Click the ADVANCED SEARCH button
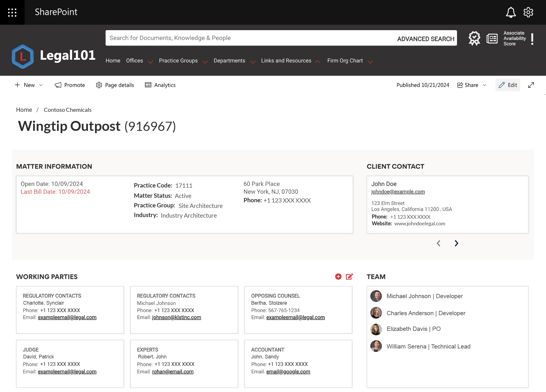This screenshot has height=392, width=546. pyautogui.click(x=426, y=39)
